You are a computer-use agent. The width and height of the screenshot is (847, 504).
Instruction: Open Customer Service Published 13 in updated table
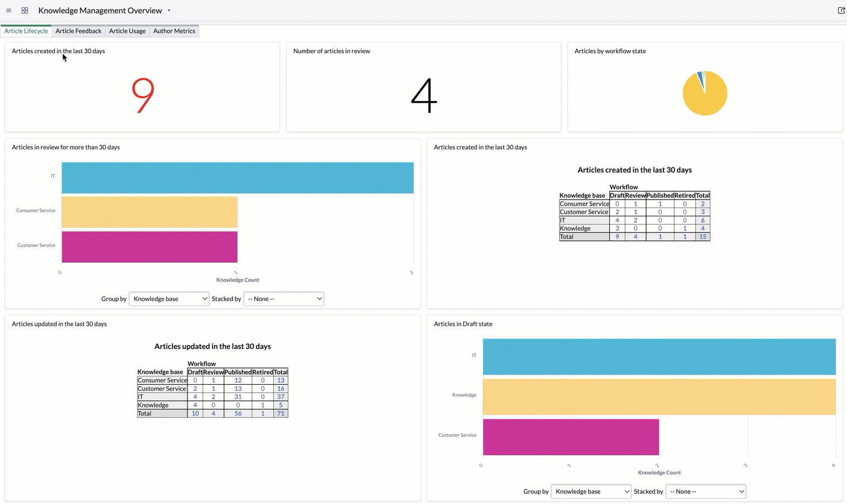pyautogui.click(x=238, y=389)
